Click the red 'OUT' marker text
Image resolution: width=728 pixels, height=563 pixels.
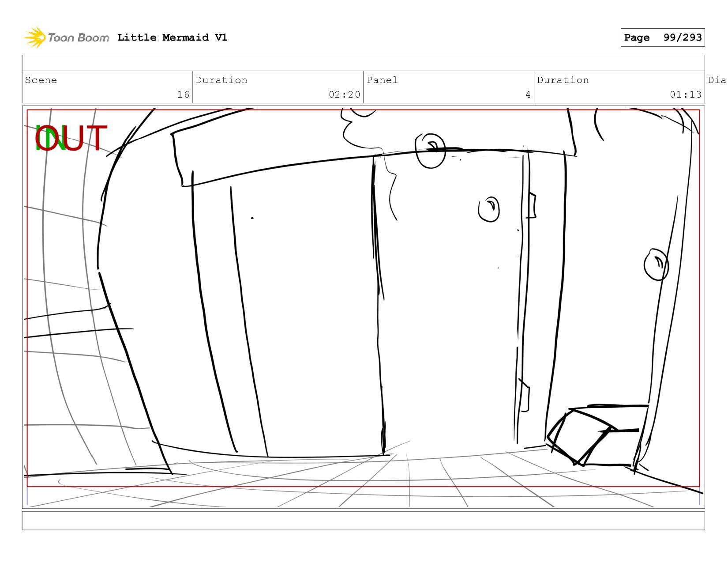[71, 138]
